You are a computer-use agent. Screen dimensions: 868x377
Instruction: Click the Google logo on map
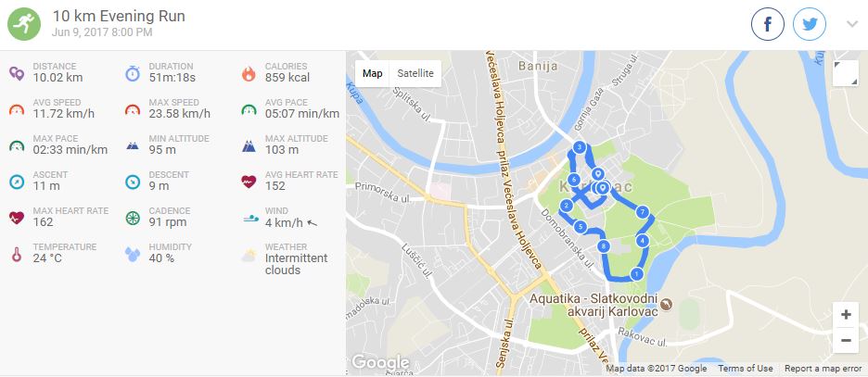[x=380, y=362]
